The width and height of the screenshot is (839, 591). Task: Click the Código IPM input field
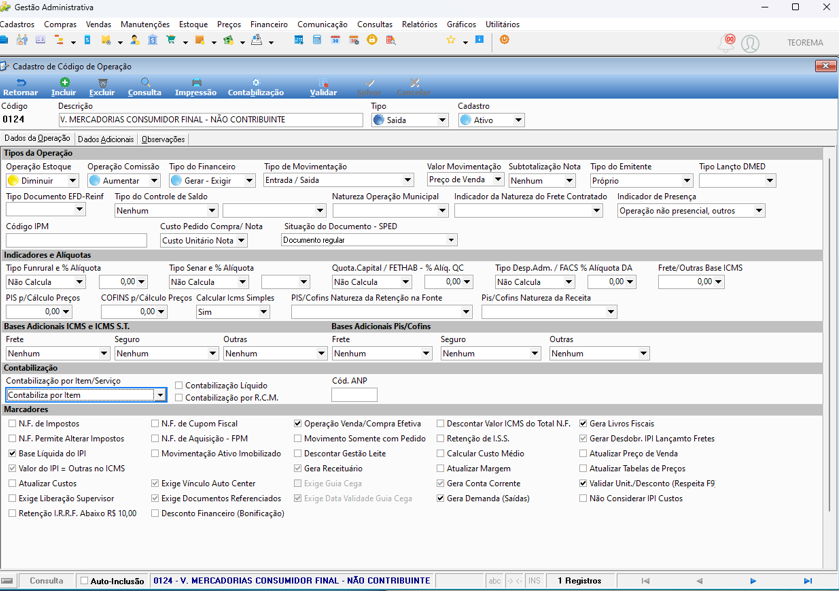[77, 240]
